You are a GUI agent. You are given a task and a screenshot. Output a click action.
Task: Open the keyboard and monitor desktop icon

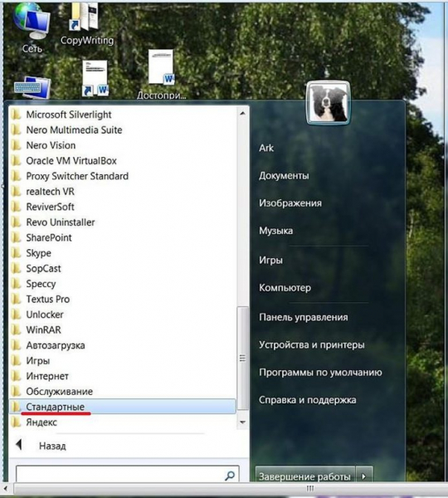coord(32,86)
